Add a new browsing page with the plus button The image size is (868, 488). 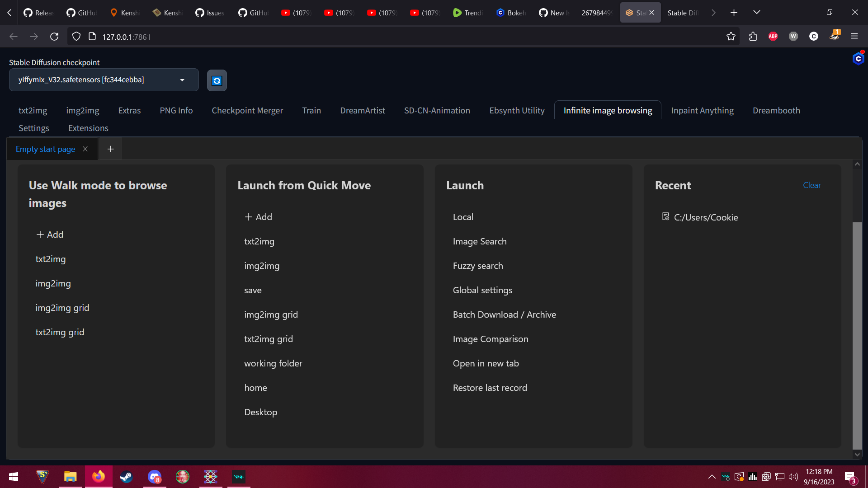pyautogui.click(x=110, y=149)
